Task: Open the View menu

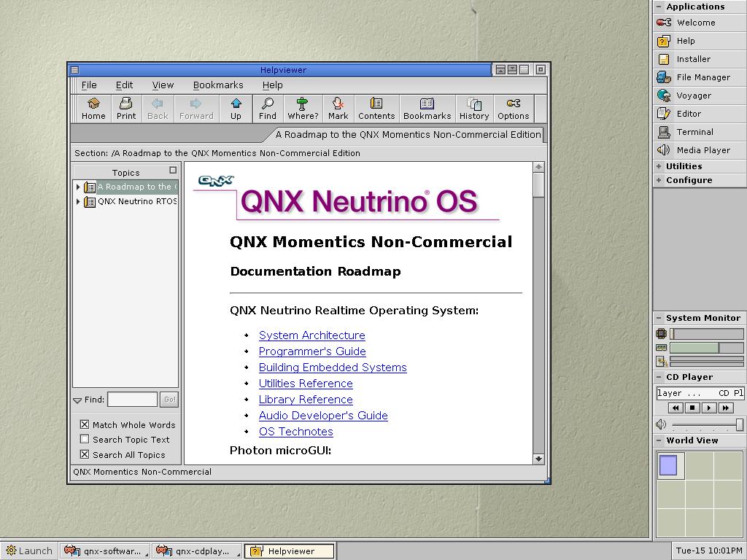Action: 163,85
